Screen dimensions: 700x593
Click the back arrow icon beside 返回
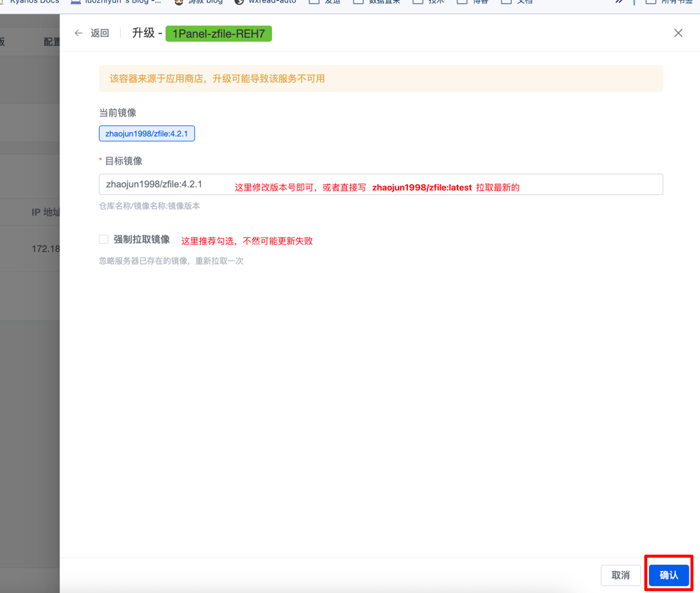click(78, 33)
